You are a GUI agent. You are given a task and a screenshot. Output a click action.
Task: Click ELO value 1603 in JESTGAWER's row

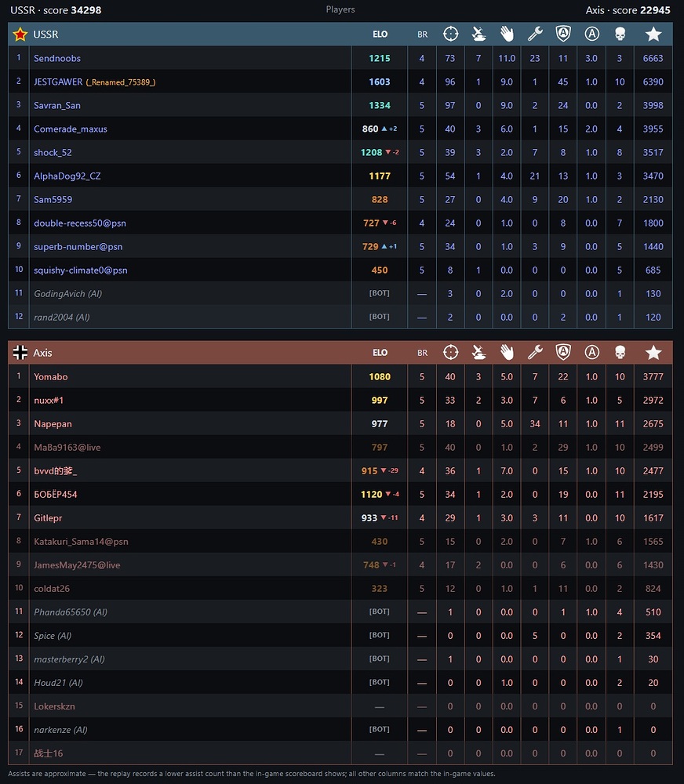(380, 82)
